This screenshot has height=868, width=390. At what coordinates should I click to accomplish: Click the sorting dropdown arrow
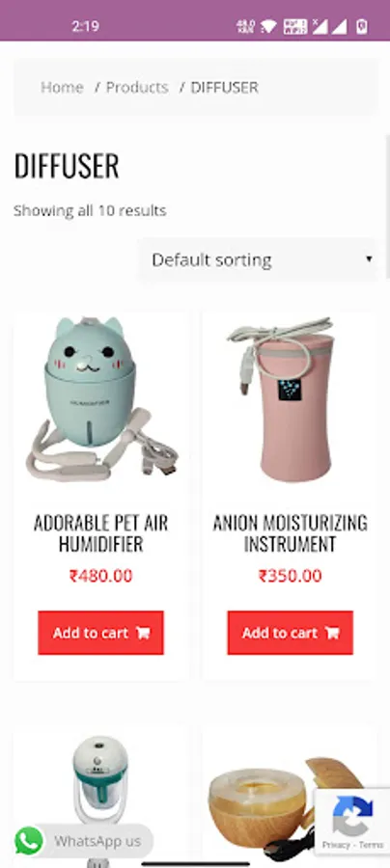point(369,259)
